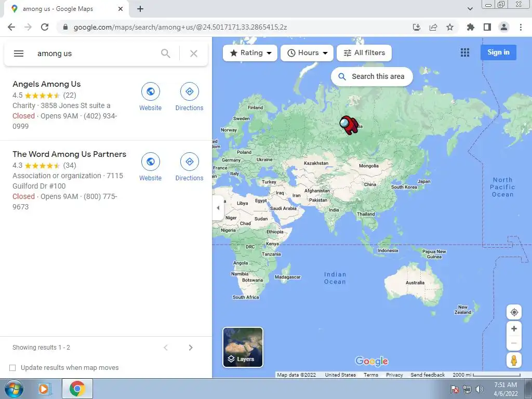Click the Street View pegman icon
Image resolution: width=532 pixels, height=399 pixels.
(x=514, y=361)
